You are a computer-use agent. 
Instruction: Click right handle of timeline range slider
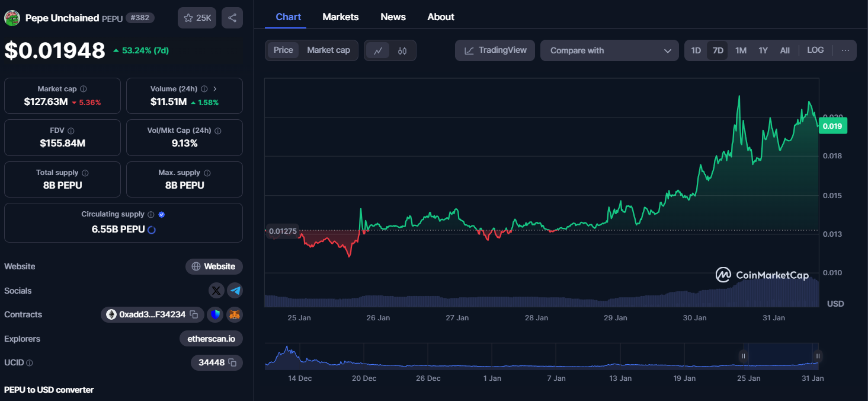(x=818, y=357)
